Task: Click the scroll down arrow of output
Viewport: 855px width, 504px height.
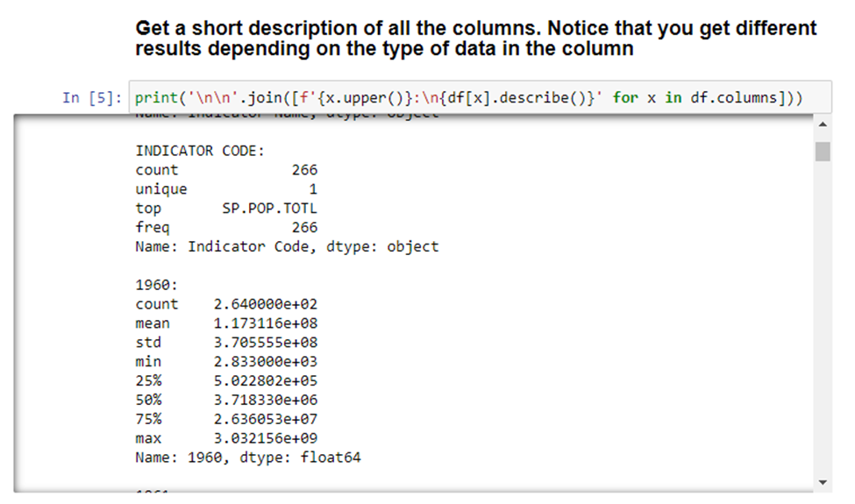Action: [823, 482]
